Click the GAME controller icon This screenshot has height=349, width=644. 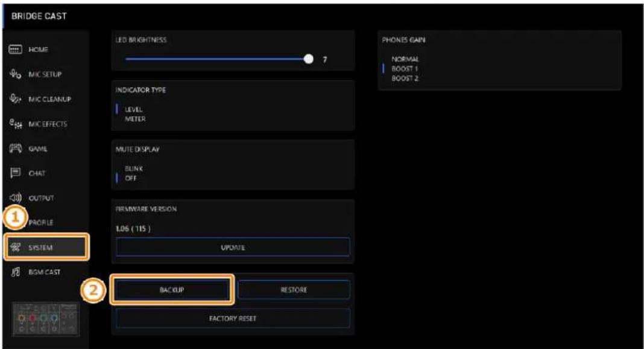[x=15, y=149]
